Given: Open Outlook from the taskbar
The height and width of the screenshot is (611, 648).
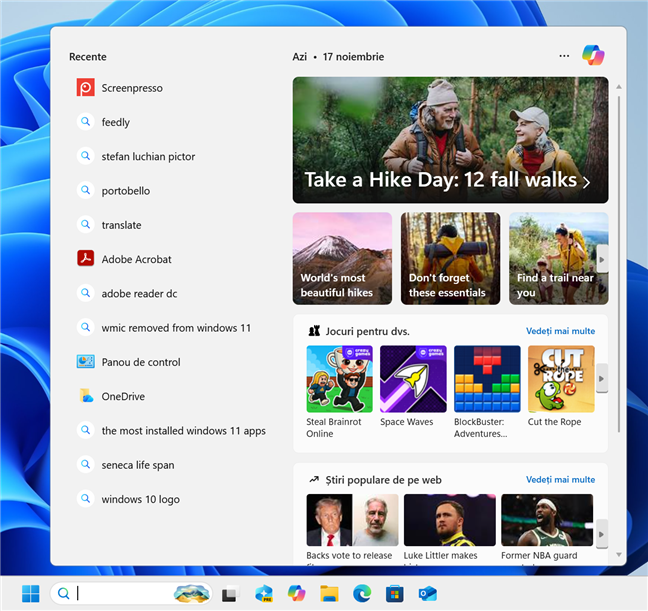Looking at the screenshot, I should coord(428,594).
